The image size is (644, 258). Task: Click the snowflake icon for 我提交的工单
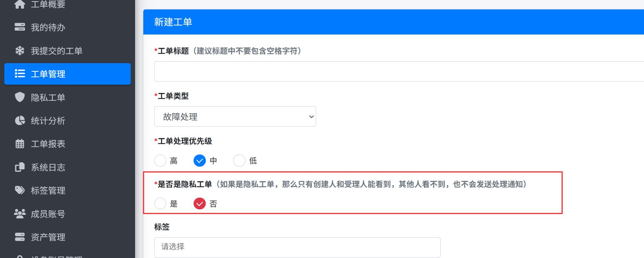(20, 51)
